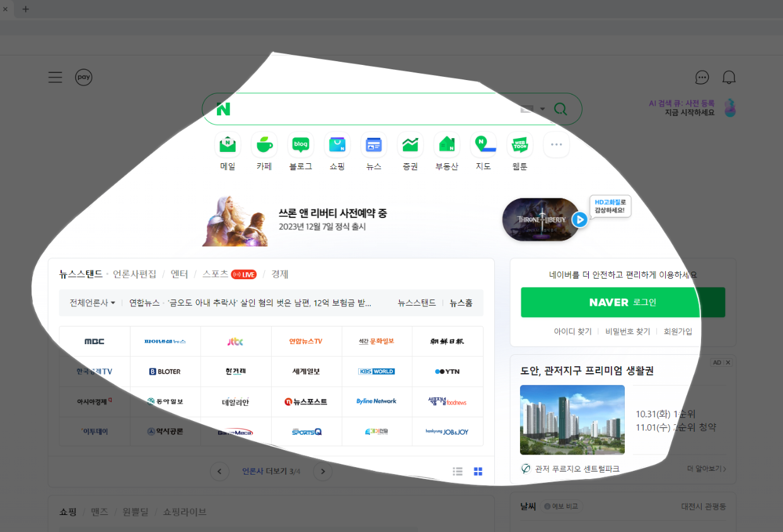Open the 뉴스포스트 press logo
This screenshot has width=783, height=532.
click(306, 402)
